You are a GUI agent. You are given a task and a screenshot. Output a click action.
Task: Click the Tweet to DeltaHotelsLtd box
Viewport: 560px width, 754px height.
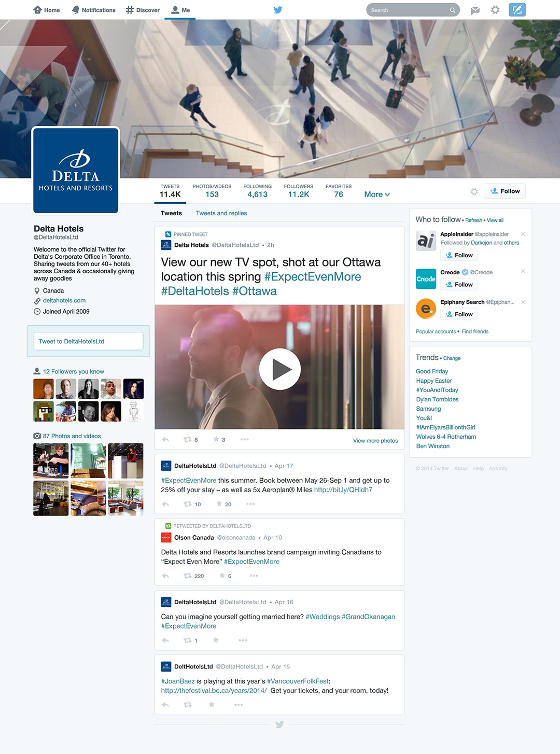pyautogui.click(x=88, y=341)
